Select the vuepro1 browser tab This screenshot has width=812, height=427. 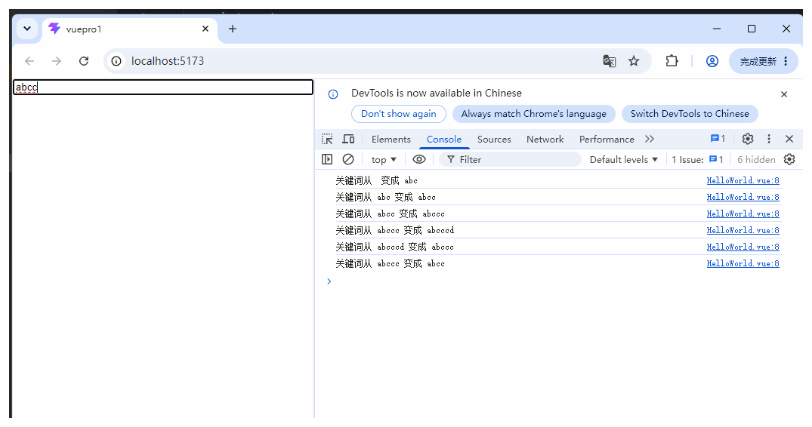[x=129, y=29]
